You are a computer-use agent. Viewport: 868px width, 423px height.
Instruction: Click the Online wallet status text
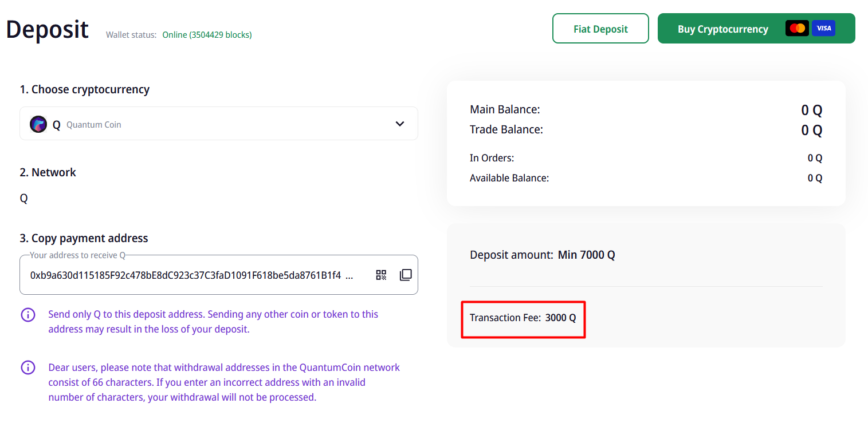coord(207,35)
